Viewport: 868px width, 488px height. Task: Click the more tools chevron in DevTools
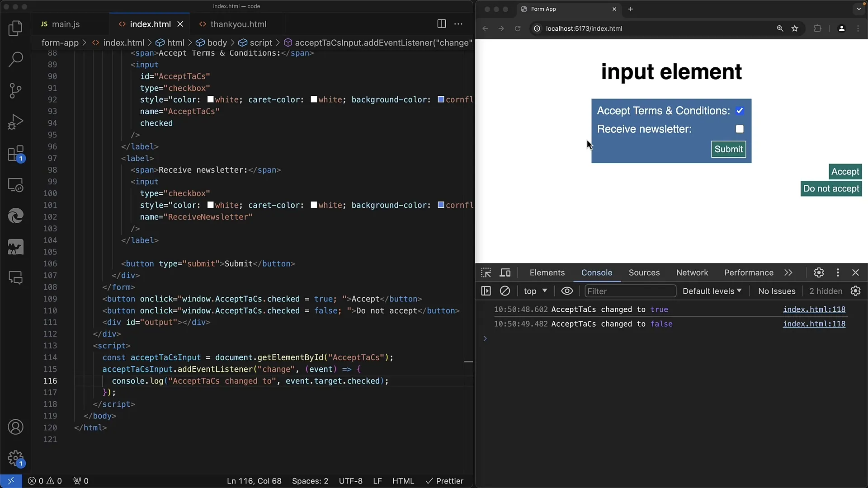coord(788,272)
